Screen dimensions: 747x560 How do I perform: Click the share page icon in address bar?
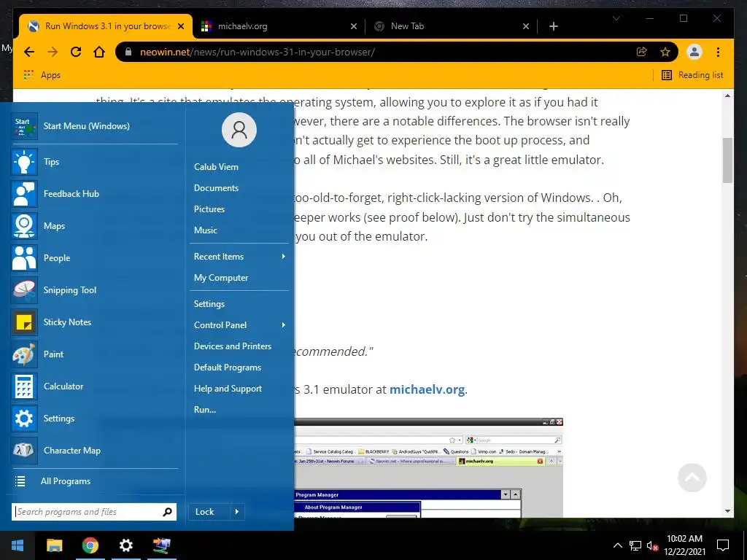(642, 52)
